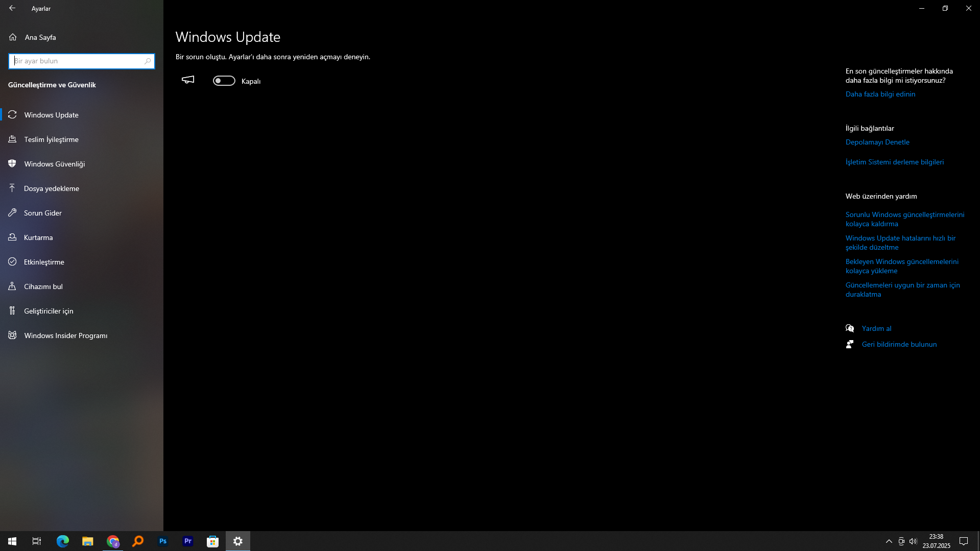Screen dimensions: 980x551
Task: Open the Kurtarma page
Action: 82,237
